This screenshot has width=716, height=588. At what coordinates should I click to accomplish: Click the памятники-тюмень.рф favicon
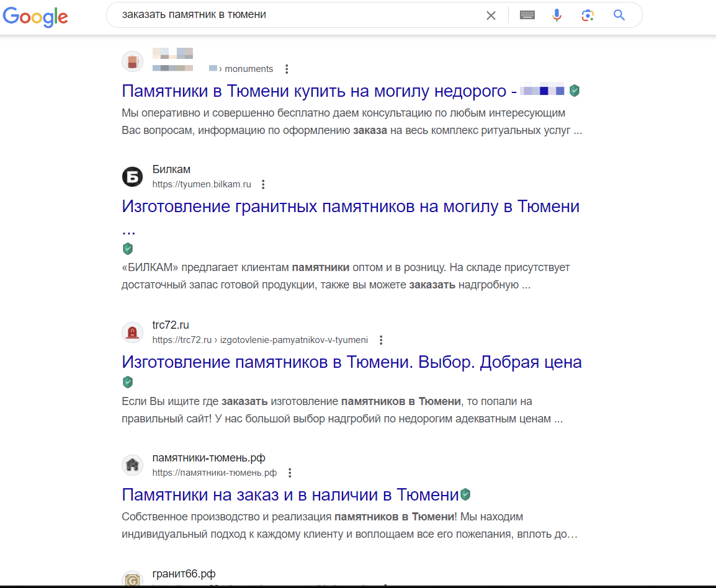click(x=132, y=465)
